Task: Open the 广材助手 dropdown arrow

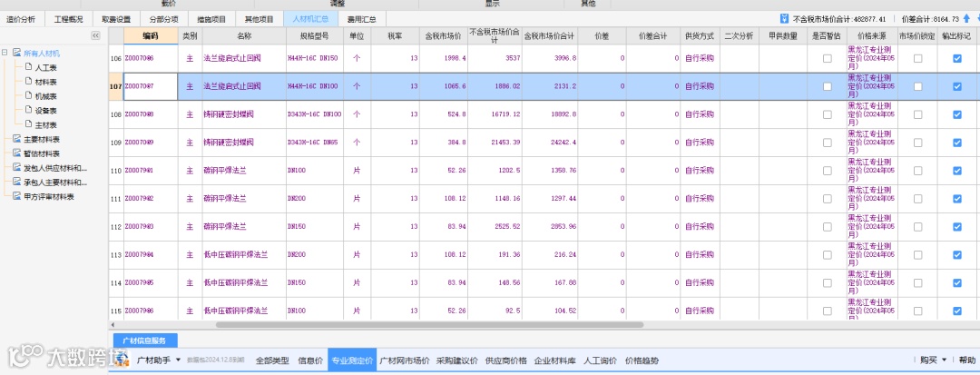Action: pyautogui.click(x=178, y=360)
